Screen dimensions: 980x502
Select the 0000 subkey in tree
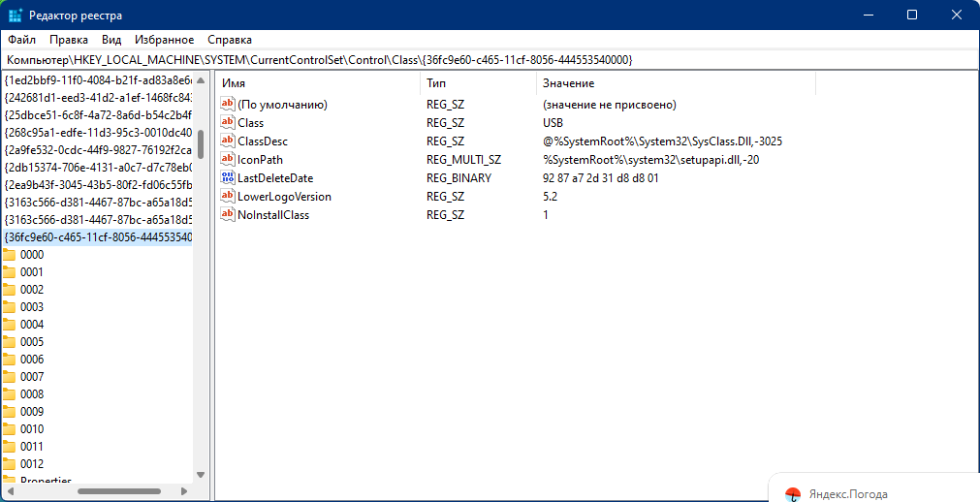[32, 255]
